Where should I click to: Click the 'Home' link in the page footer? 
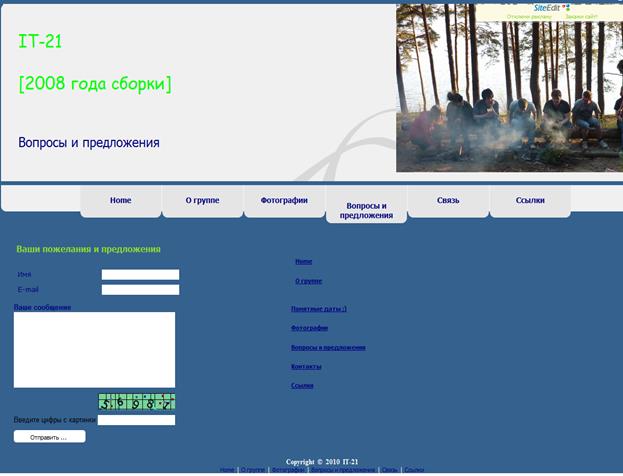(x=227, y=470)
